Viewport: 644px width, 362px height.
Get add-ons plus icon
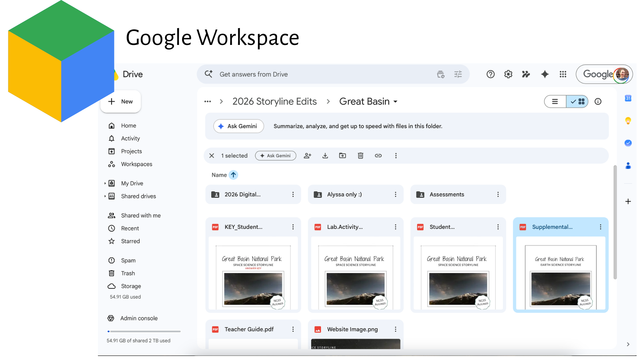tap(628, 201)
